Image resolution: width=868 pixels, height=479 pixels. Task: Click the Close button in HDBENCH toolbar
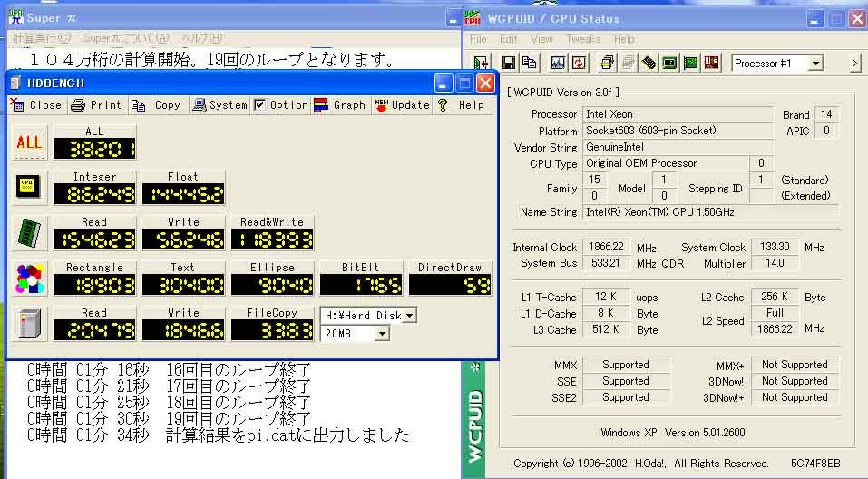coord(36,104)
